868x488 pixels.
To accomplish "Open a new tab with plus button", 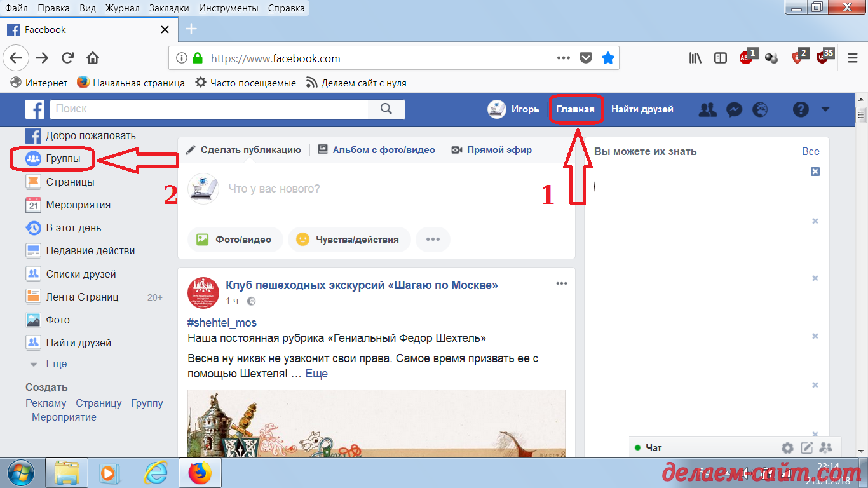I will [x=191, y=29].
